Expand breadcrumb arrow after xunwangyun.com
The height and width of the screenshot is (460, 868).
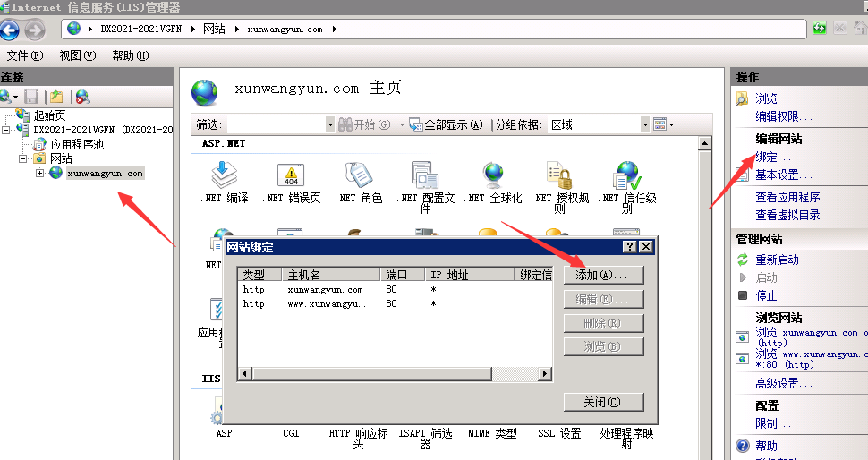(x=335, y=30)
